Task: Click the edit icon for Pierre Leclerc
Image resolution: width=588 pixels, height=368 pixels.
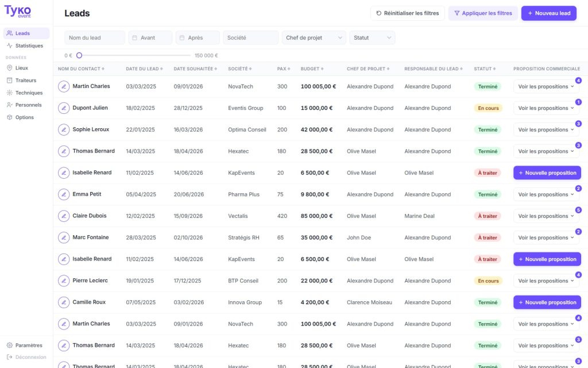Action: (x=64, y=281)
